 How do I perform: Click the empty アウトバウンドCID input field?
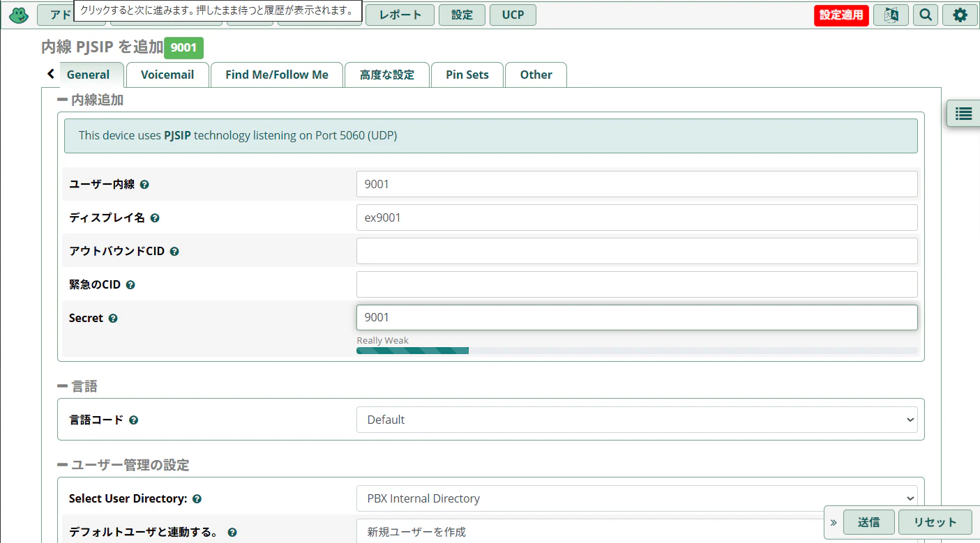click(x=637, y=251)
